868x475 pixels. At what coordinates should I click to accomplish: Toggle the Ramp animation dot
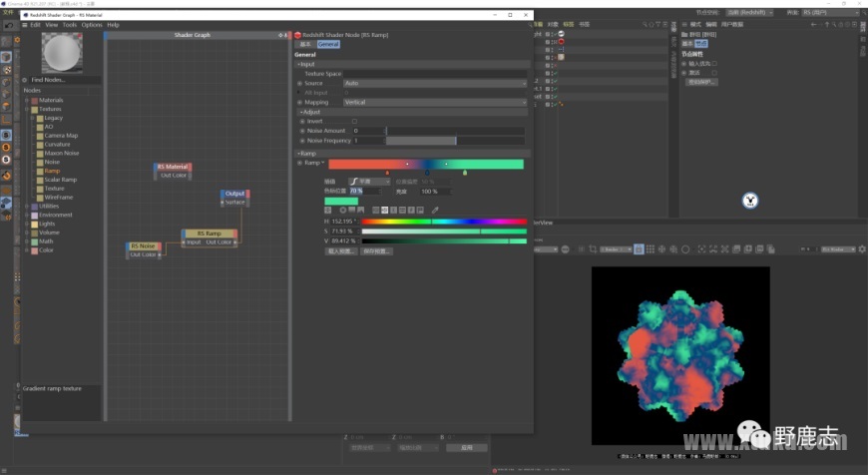coord(300,163)
